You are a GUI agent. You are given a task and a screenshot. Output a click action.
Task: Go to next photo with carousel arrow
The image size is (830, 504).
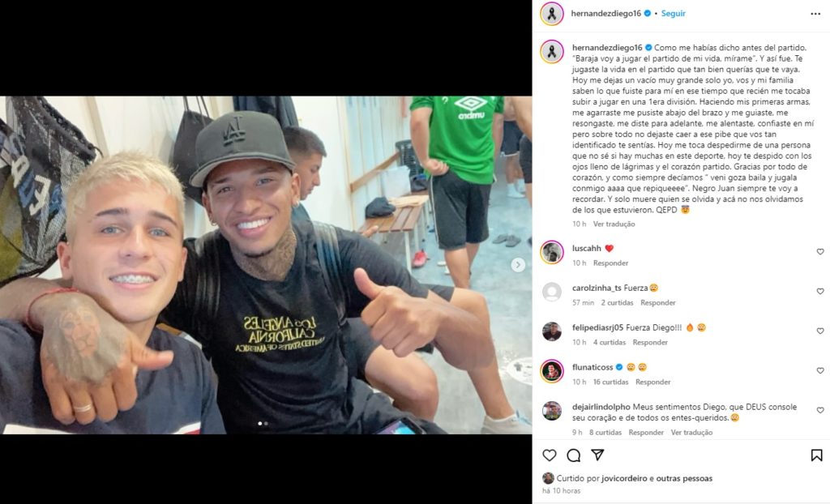coord(518,265)
